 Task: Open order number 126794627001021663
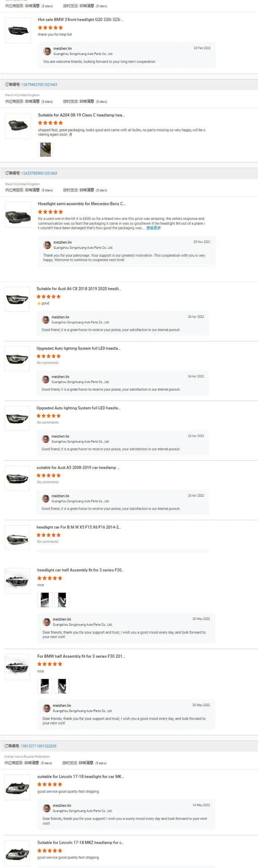tap(39, 85)
